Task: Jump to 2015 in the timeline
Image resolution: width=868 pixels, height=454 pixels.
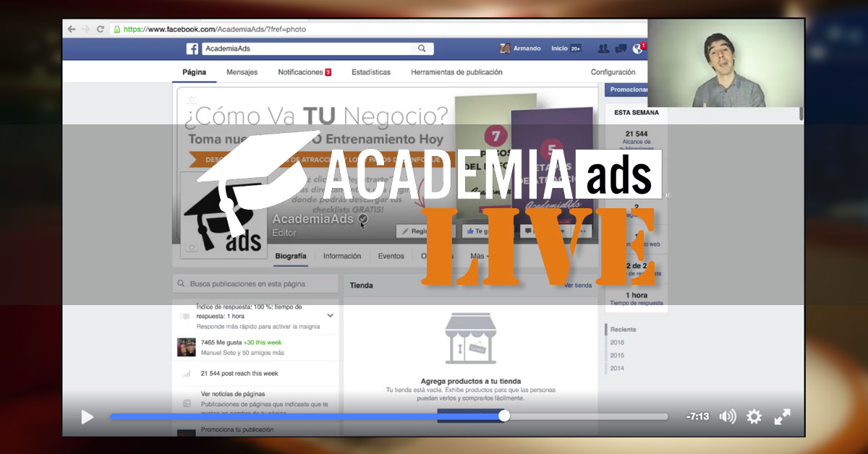Action: [x=617, y=355]
